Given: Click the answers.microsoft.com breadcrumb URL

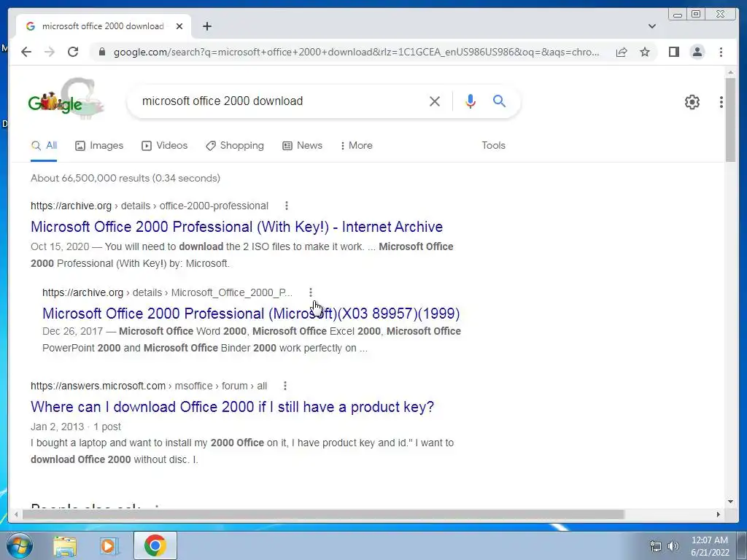Looking at the screenshot, I should point(149,386).
